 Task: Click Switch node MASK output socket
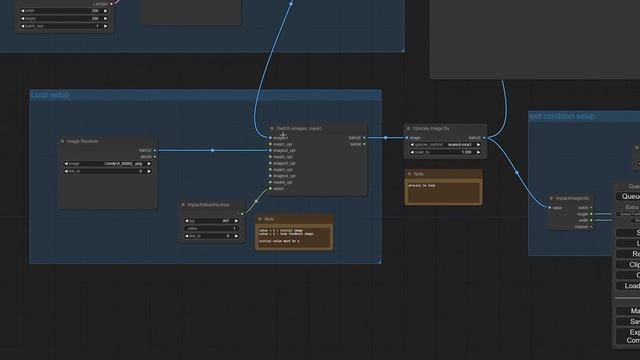(x=364, y=144)
